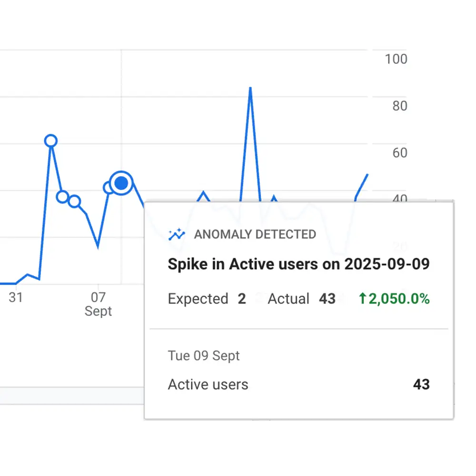Click the ANOMALY DETECTED heading text
Screen dimensions: 476x476
coord(255,234)
